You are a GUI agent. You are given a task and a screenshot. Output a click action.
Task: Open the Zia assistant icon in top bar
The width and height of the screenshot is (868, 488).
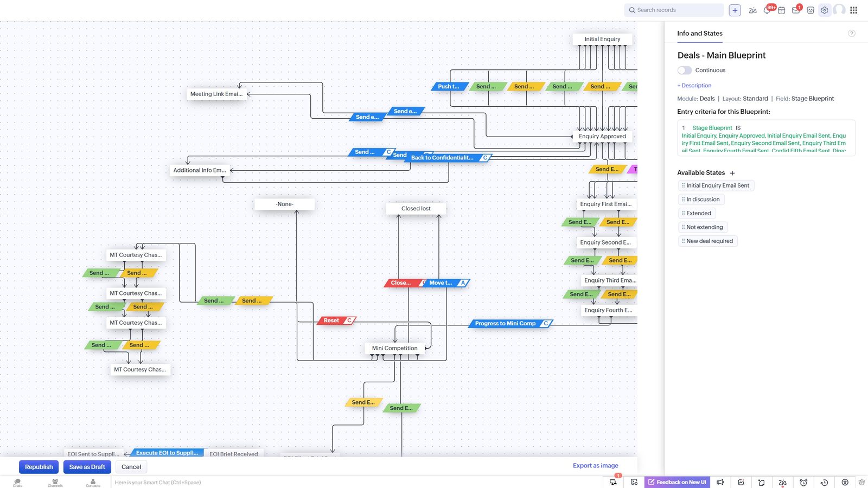click(x=752, y=10)
